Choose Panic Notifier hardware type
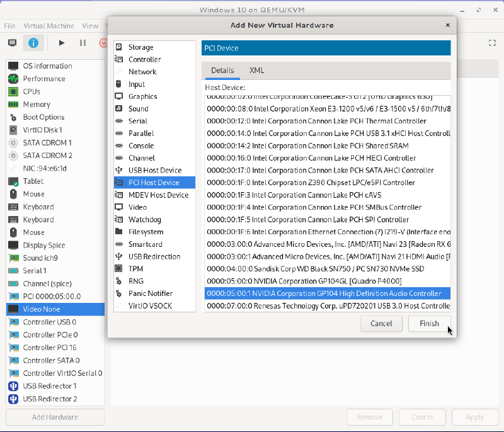 tap(154, 293)
